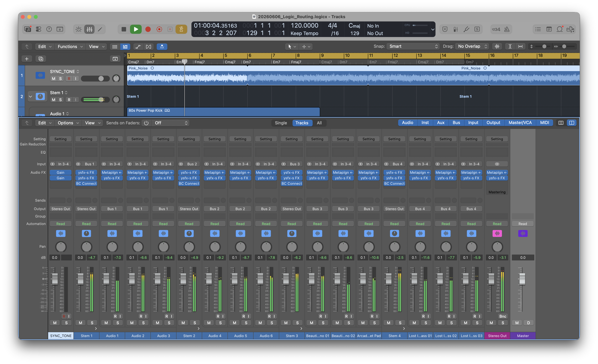
Task: Click the grid view button in tracks toolbar
Action: [x=115, y=47]
